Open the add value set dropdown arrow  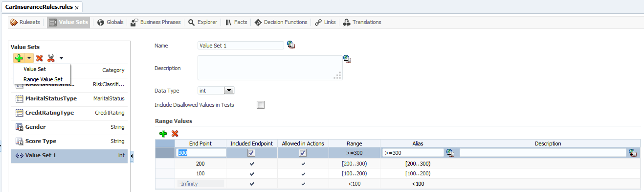[x=29, y=58]
